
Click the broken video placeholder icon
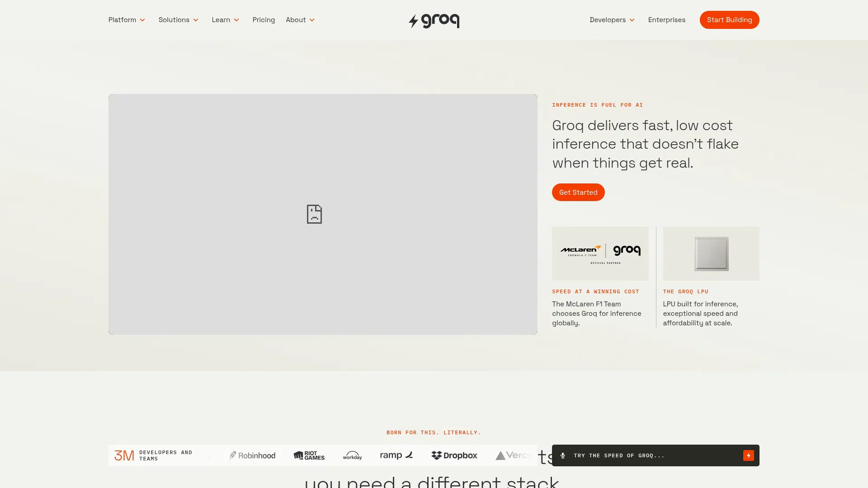coord(314,214)
